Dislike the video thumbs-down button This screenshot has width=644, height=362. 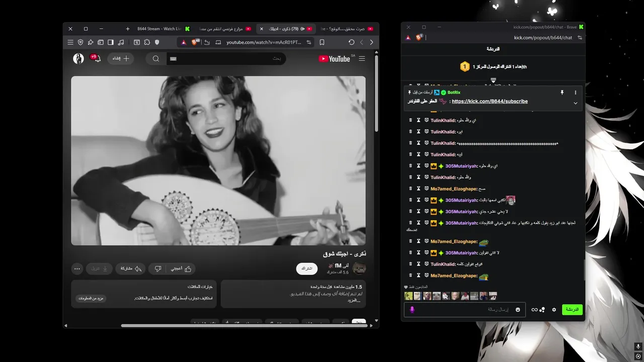tap(157, 268)
